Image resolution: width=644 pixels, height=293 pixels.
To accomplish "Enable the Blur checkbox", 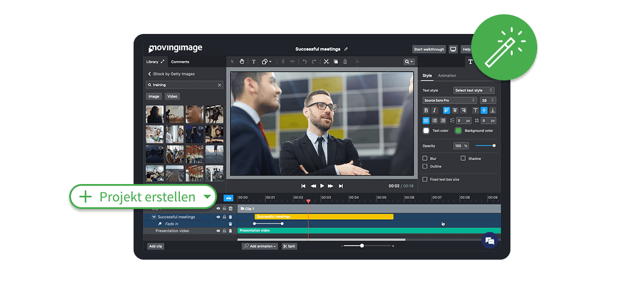I will tap(425, 158).
